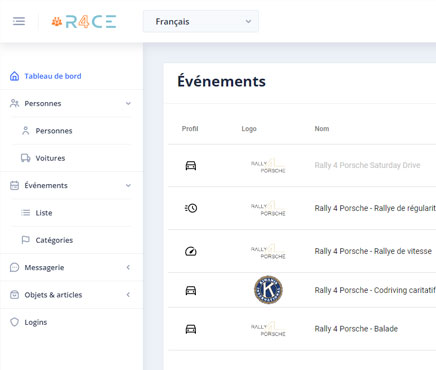The width and height of the screenshot is (436, 370).
Task: Click the Objets & articles label
Action: tap(53, 295)
